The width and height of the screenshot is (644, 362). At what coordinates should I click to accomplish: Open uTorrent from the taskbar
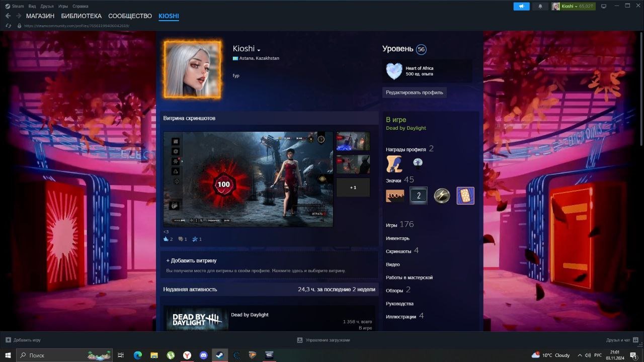[171, 355]
